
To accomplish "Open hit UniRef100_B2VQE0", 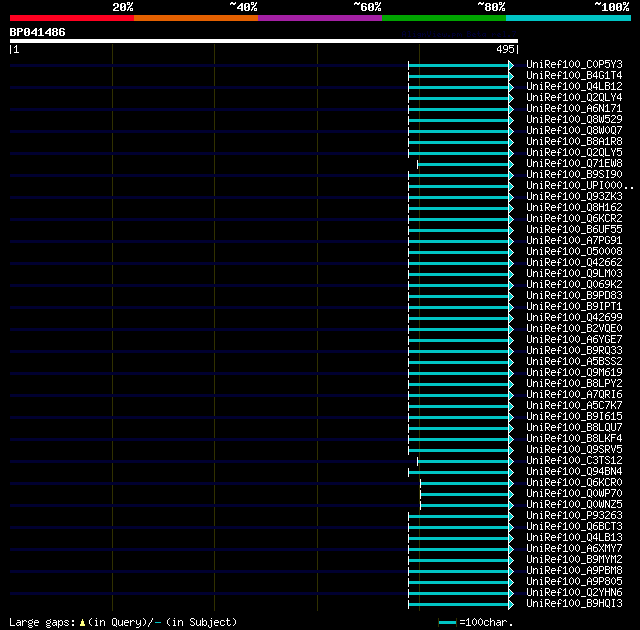I will point(574,329).
